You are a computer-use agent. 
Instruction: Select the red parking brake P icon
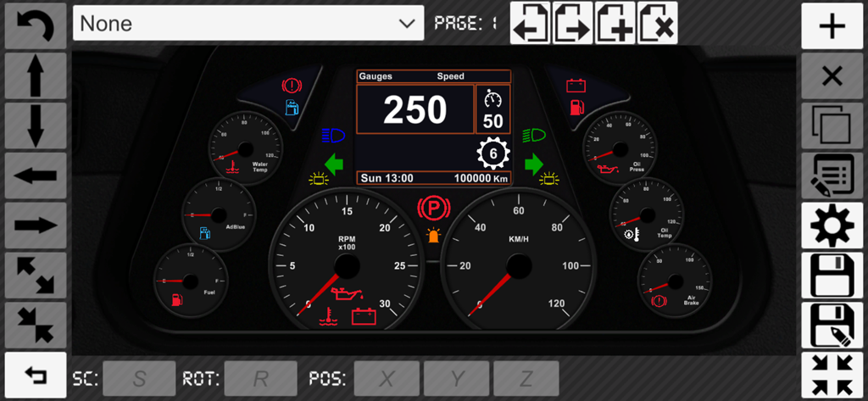(x=433, y=209)
